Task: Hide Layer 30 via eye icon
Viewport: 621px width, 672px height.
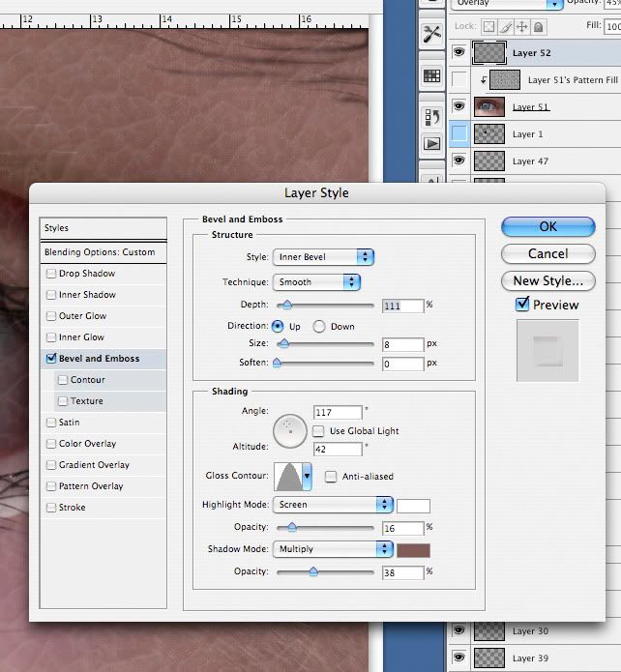Action: pyautogui.click(x=458, y=630)
